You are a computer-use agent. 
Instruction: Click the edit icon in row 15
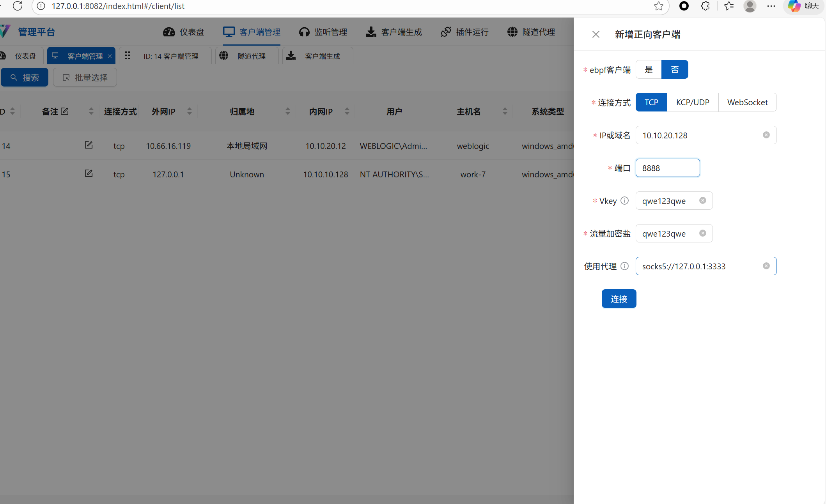point(89,173)
